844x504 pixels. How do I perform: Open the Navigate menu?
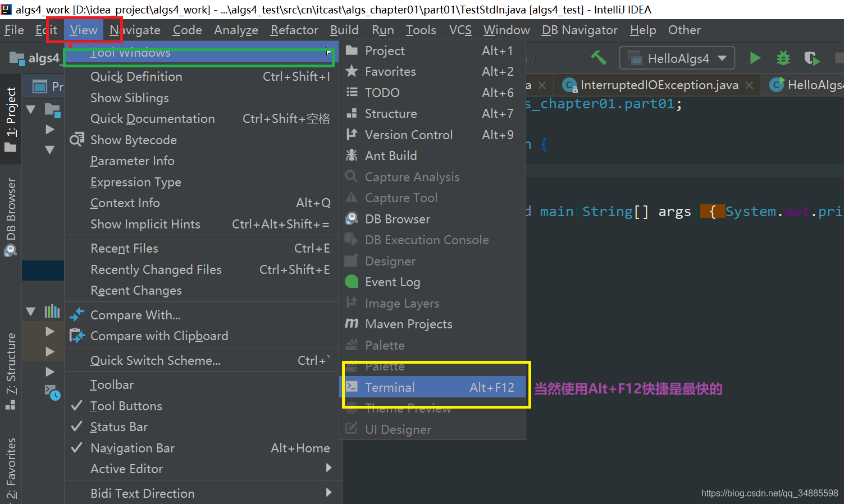pyautogui.click(x=135, y=30)
